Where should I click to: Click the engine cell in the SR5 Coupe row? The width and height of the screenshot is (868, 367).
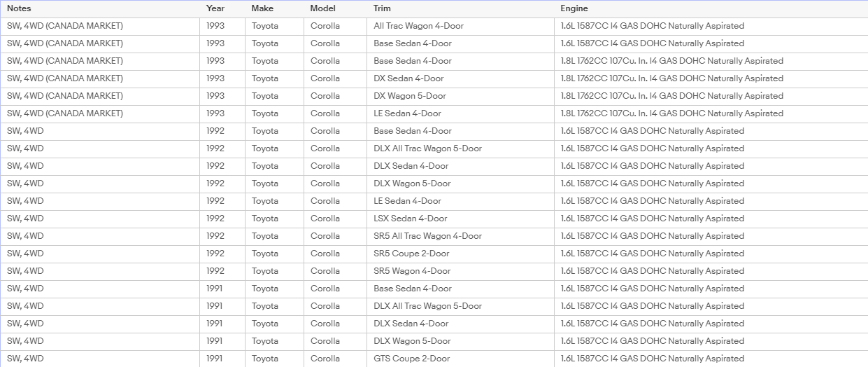(x=711, y=254)
